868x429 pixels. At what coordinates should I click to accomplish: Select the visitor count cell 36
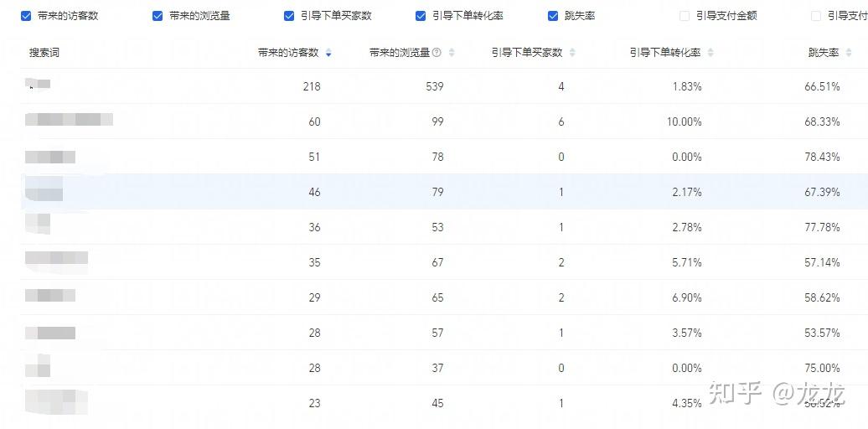(x=314, y=227)
